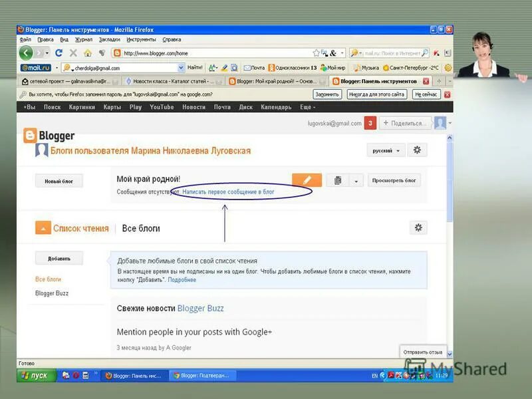532x399 pixels.
Task: Open the posts list icon for Мой край родной
Action: pos(338,180)
